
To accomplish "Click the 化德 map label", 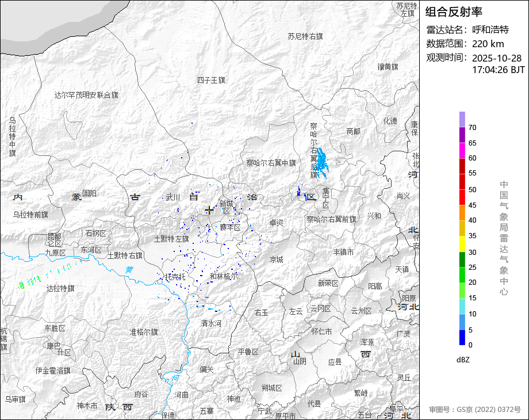I will point(390,120).
